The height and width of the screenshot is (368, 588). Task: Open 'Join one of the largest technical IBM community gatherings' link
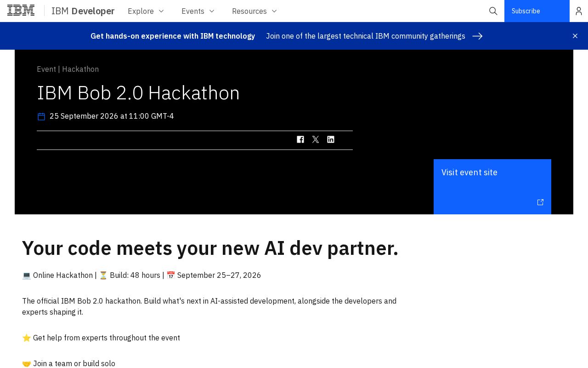[x=366, y=36]
